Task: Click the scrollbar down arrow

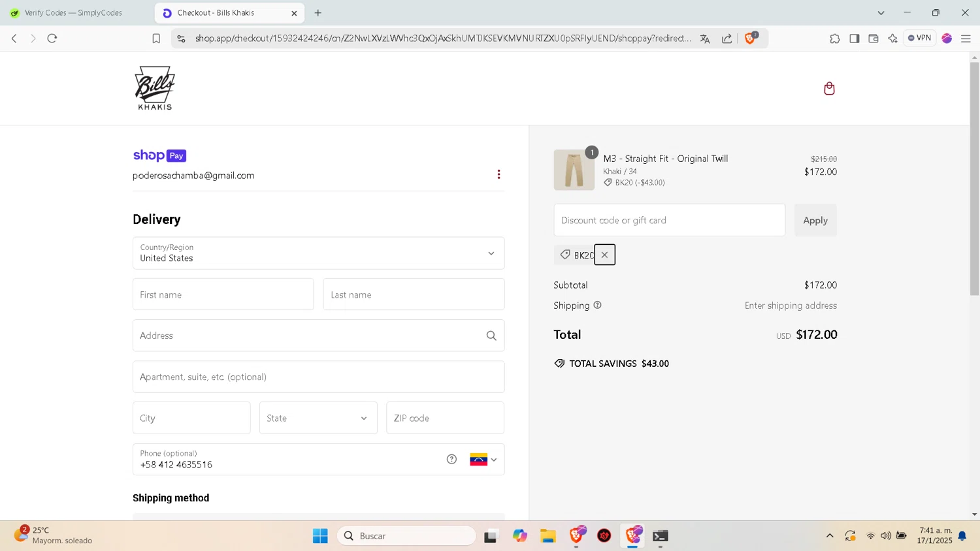Action: pyautogui.click(x=974, y=514)
